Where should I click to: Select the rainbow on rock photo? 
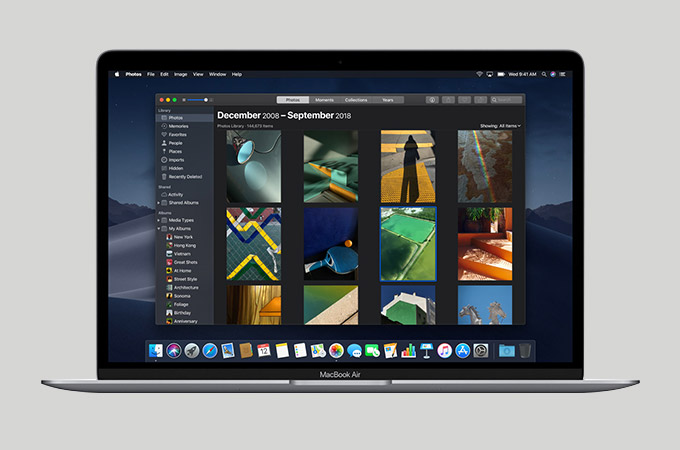485,166
